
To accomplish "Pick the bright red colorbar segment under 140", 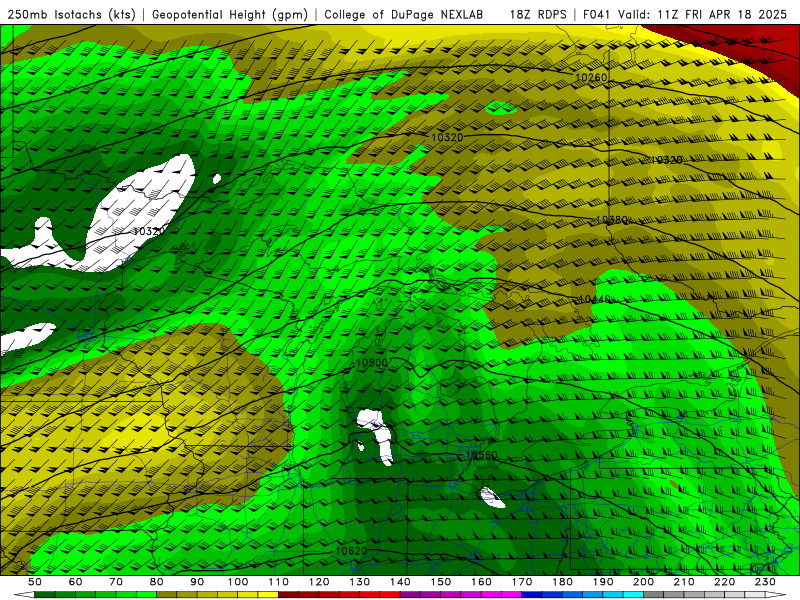I will click(x=390, y=595).
